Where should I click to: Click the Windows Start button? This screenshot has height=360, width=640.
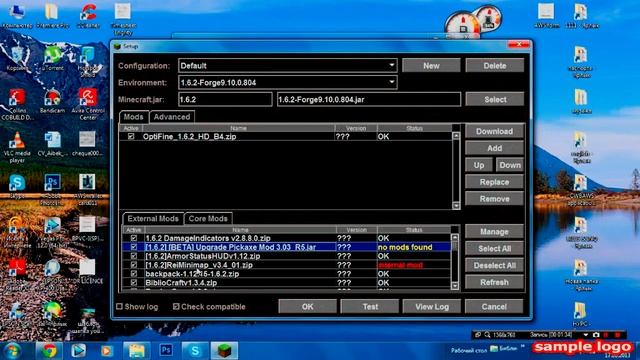13,351
